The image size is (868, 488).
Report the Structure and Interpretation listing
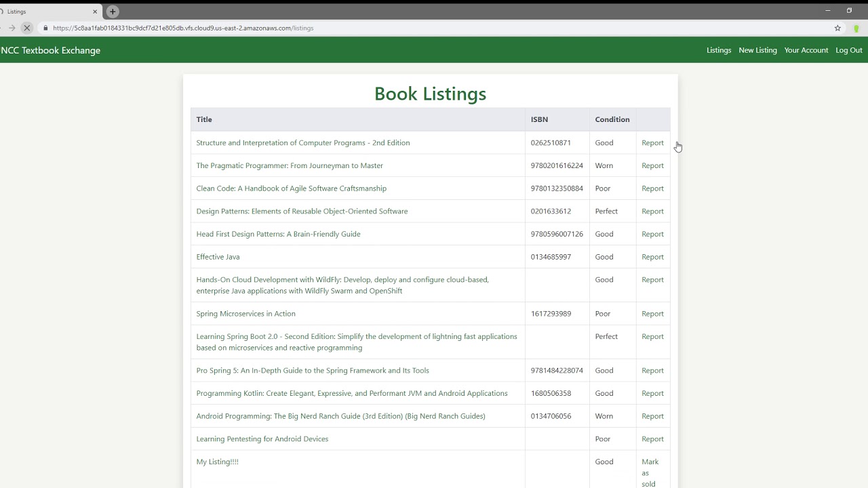652,143
